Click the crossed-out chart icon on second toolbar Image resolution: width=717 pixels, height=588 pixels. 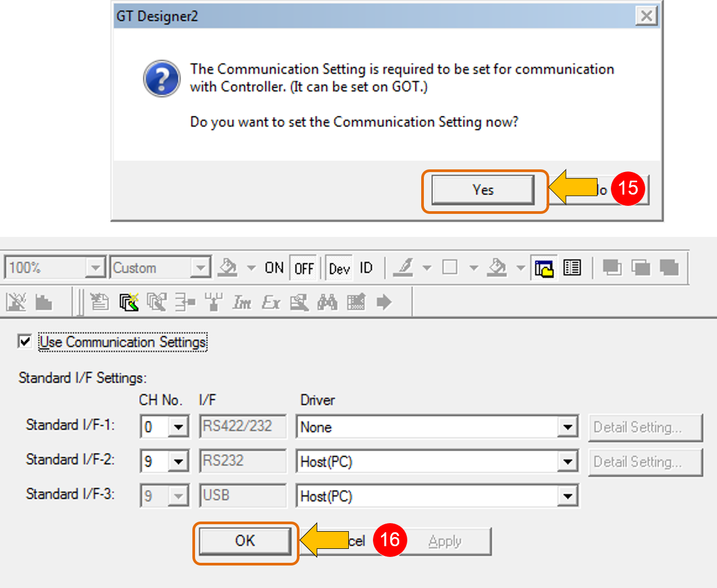pos(16,302)
